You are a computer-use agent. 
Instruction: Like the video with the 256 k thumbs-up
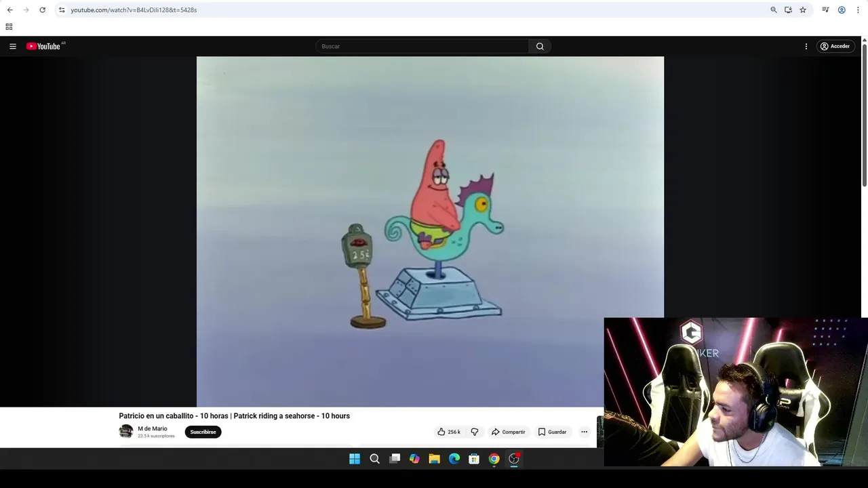click(449, 432)
